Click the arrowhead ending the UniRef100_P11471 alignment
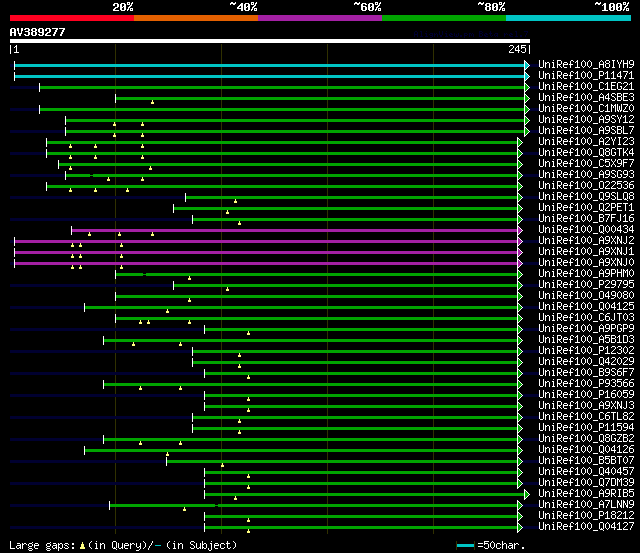Image resolution: width=640 pixels, height=553 pixels. (x=527, y=76)
